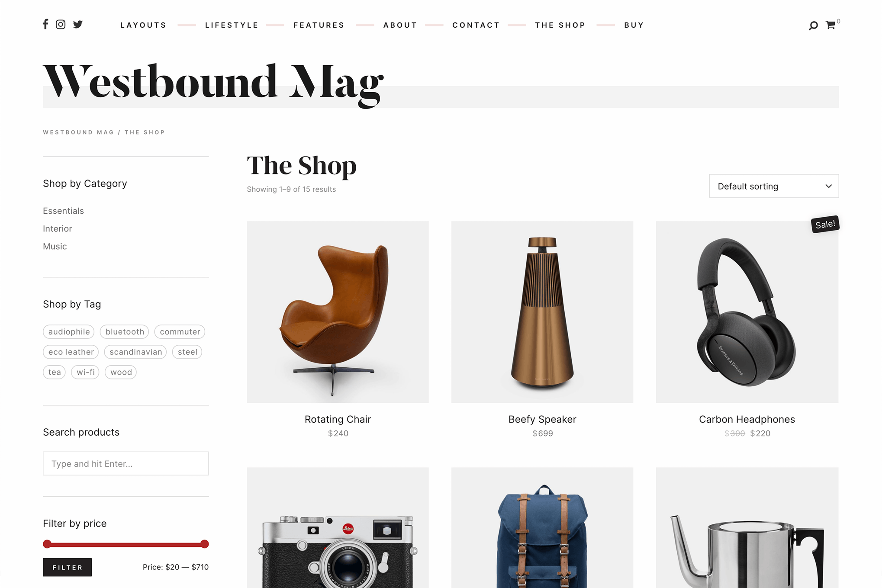Image resolution: width=882 pixels, height=588 pixels.
Task: Click the Twitter social icon
Action: coord(76,24)
